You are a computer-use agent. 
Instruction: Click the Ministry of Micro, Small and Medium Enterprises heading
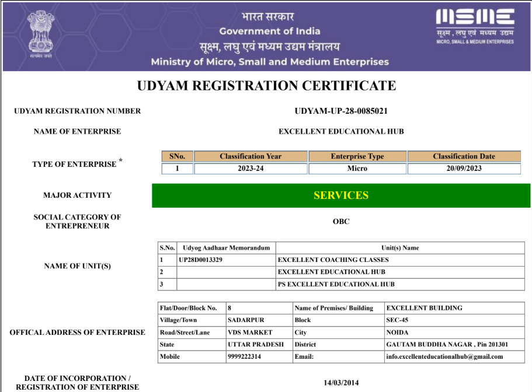[270, 62]
